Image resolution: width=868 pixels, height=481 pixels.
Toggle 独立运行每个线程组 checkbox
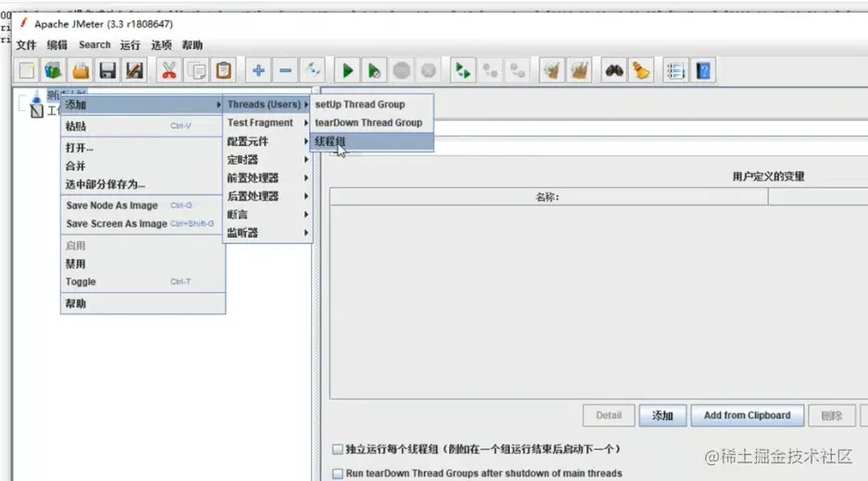338,449
